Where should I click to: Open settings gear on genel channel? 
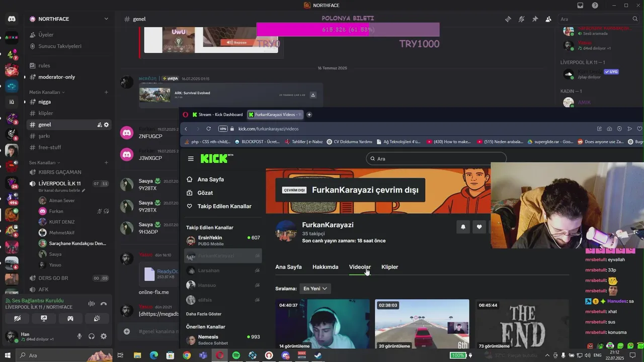(x=106, y=125)
